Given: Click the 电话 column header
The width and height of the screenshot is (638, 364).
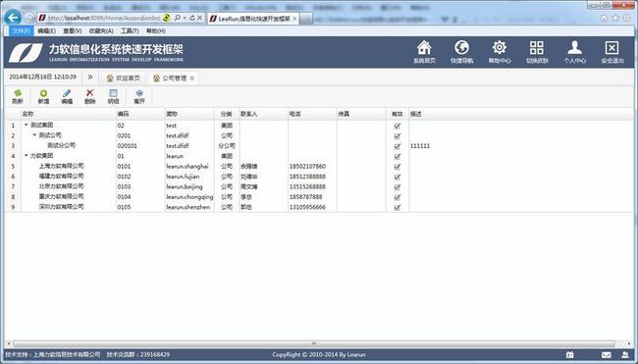Looking at the screenshot, I should pos(312,114).
